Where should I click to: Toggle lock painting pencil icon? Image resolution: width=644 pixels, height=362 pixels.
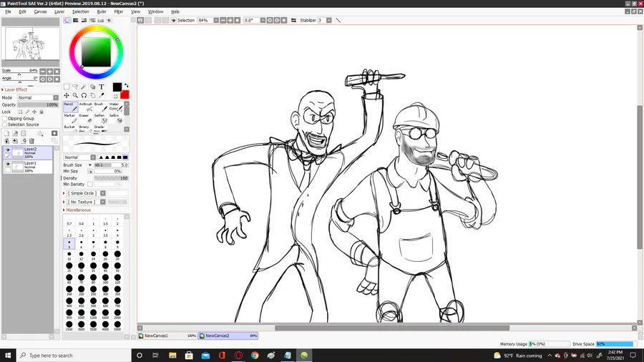point(27,112)
